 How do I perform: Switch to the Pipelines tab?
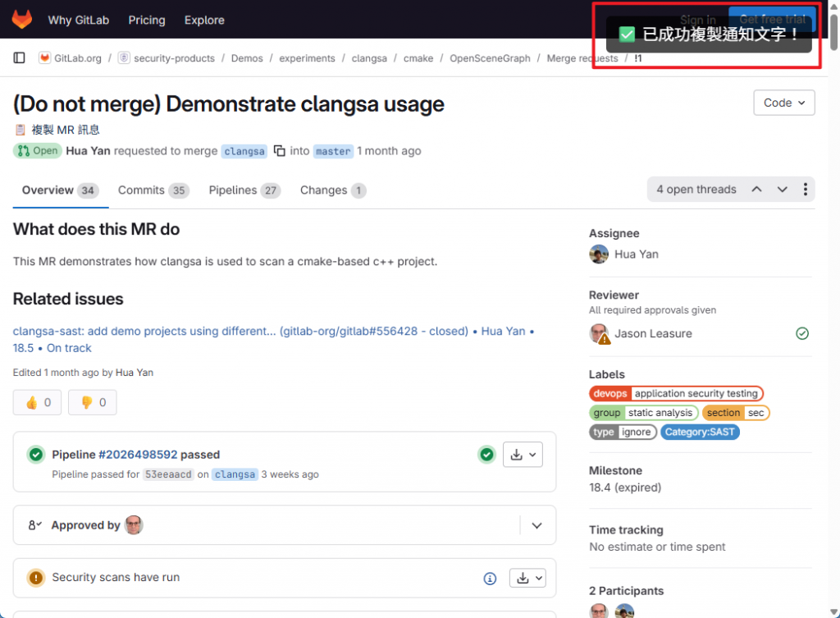(244, 190)
